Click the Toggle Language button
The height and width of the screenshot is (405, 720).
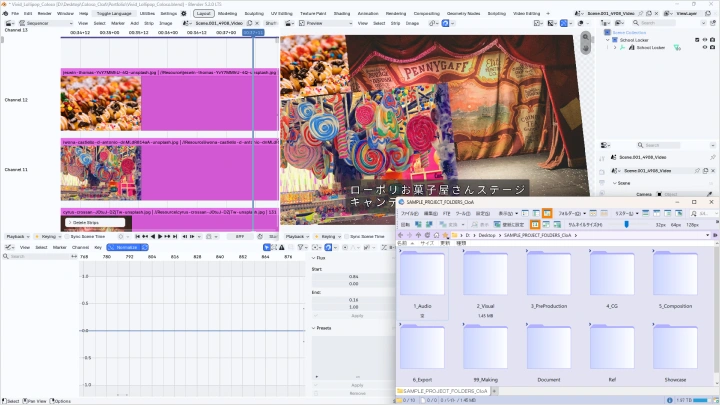114,13
